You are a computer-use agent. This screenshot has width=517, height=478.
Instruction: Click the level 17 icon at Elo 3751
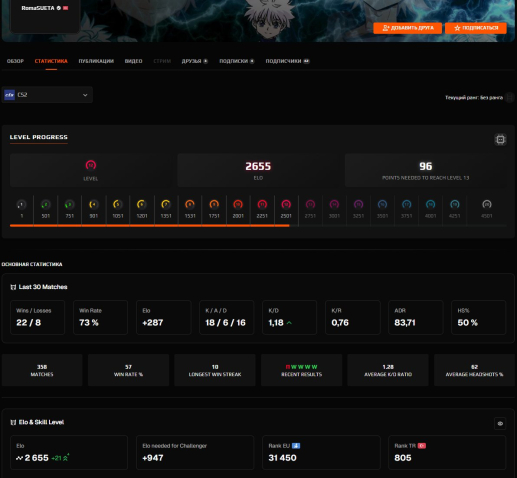click(x=406, y=204)
